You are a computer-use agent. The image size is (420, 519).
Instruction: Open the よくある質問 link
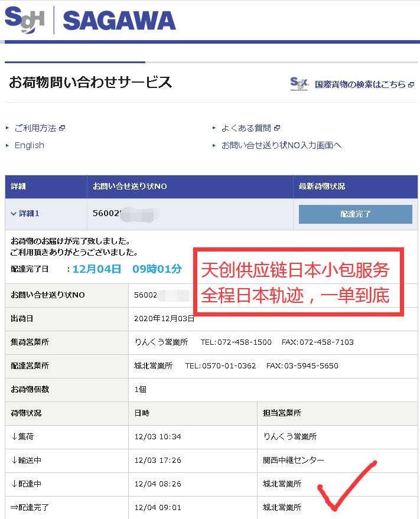(x=246, y=128)
